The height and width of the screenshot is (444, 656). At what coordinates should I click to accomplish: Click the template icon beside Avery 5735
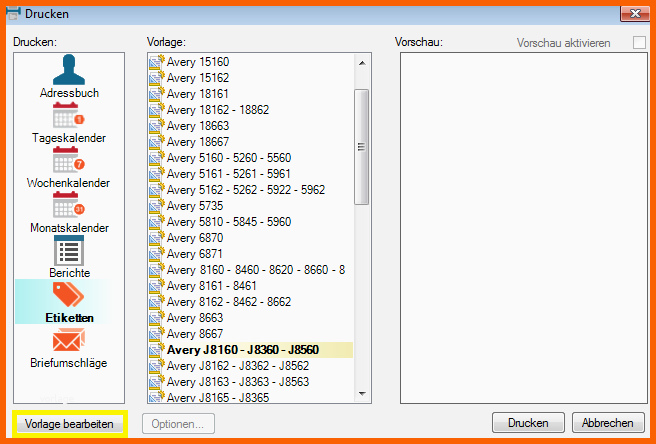coord(157,206)
